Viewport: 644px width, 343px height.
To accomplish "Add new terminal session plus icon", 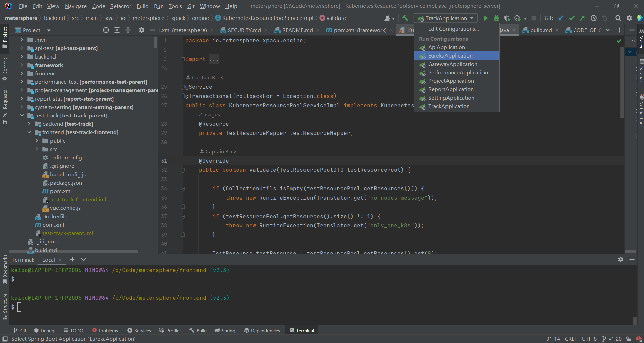I will tap(72, 259).
